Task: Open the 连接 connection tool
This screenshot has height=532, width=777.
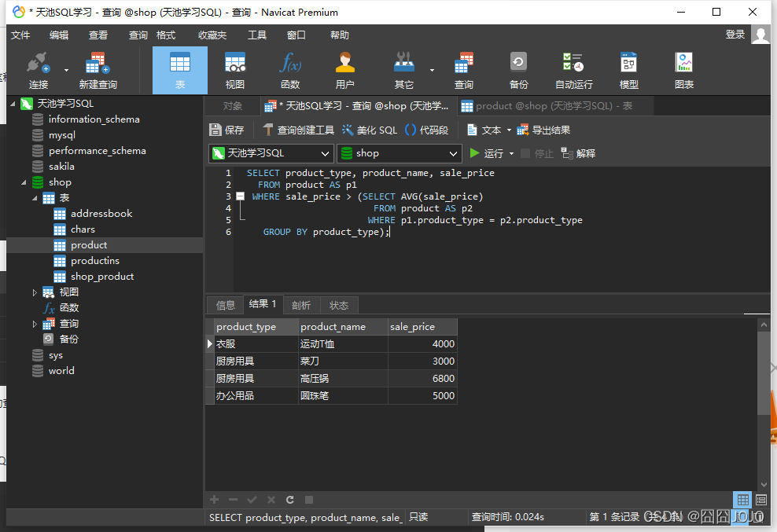Action: click(x=39, y=71)
